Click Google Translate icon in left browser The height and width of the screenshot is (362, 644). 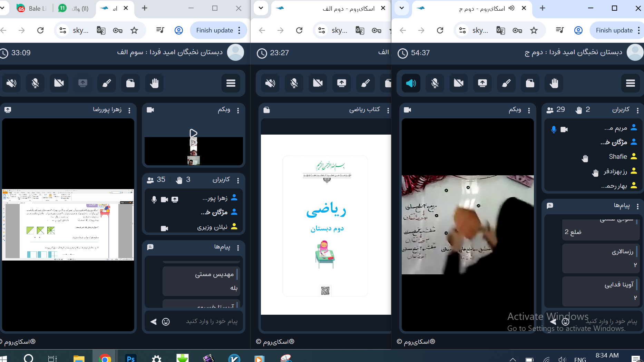coord(101,30)
